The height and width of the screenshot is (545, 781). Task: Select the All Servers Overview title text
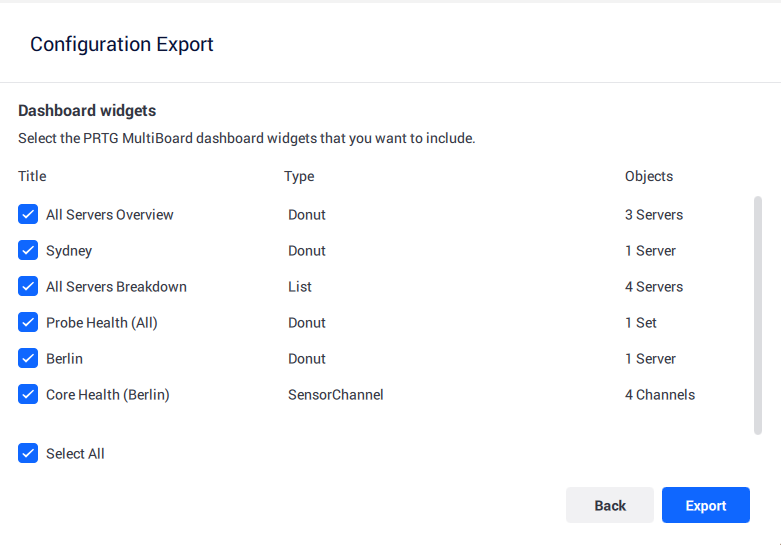(110, 215)
